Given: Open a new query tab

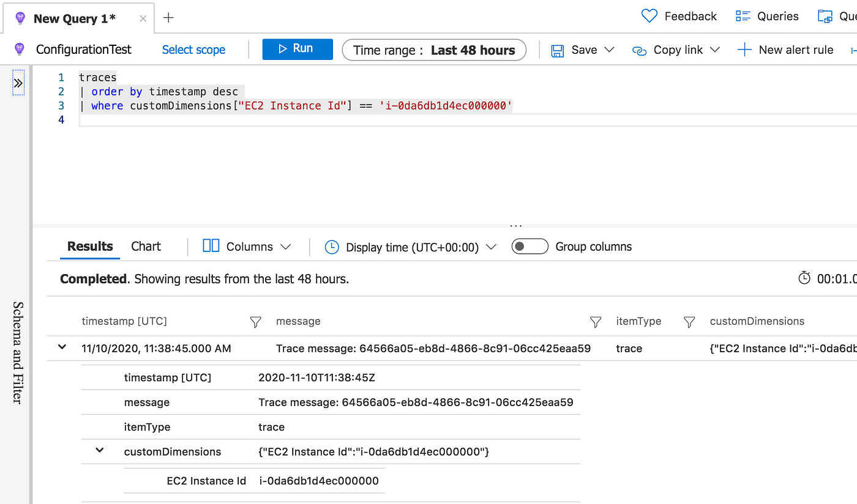Looking at the screenshot, I should coord(168,18).
